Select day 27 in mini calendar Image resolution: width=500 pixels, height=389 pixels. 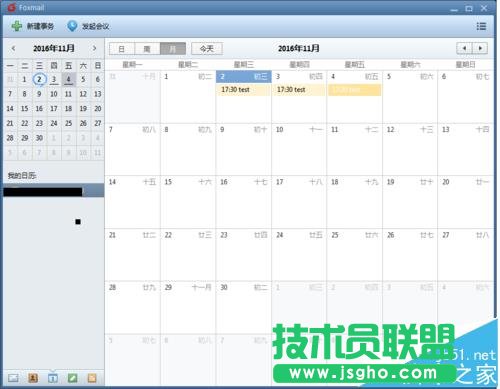coord(98,123)
